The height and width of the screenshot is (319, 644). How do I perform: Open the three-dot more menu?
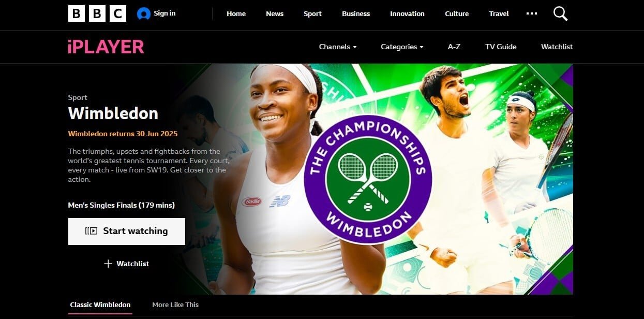(532, 13)
